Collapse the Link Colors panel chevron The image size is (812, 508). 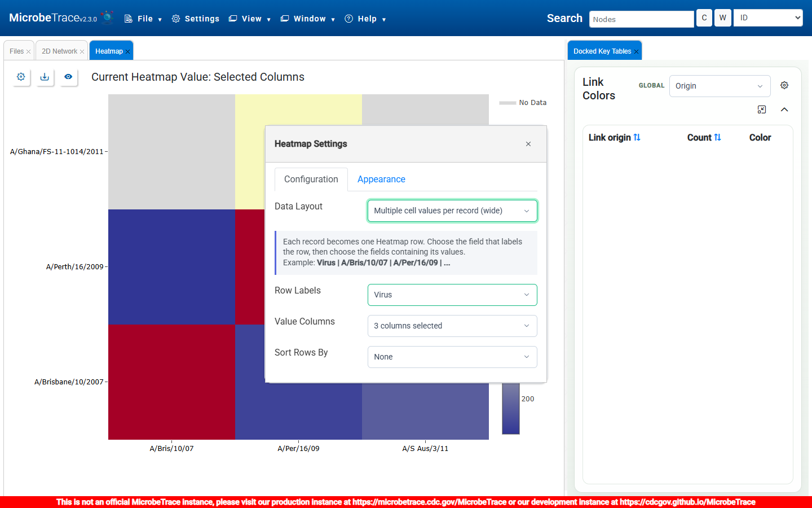[784, 110]
